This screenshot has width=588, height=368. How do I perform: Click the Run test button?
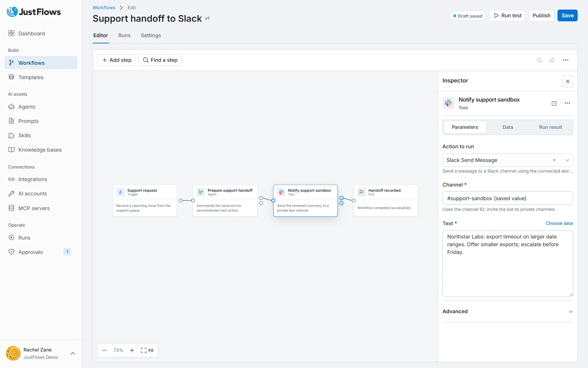(x=508, y=15)
